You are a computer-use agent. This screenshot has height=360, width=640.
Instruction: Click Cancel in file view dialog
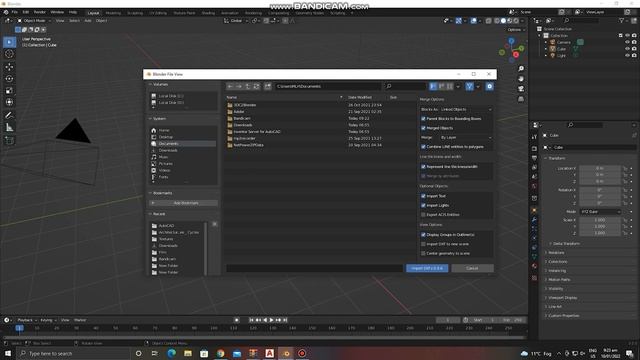pyautogui.click(x=472, y=268)
